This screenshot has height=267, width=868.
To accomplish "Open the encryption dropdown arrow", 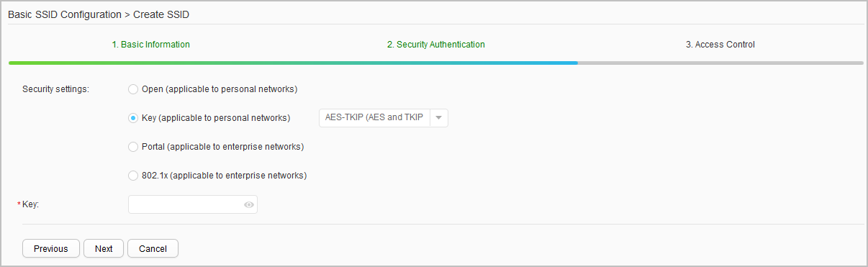I will 438,118.
